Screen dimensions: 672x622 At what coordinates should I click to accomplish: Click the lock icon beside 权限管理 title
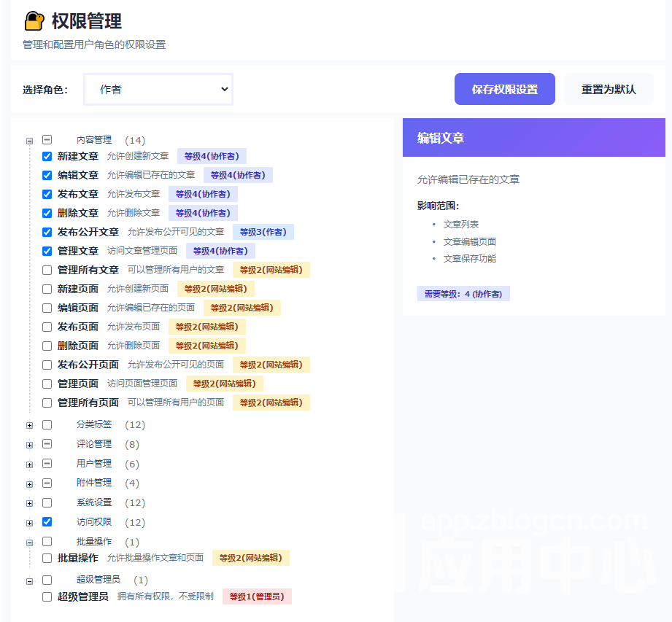pos(34,20)
